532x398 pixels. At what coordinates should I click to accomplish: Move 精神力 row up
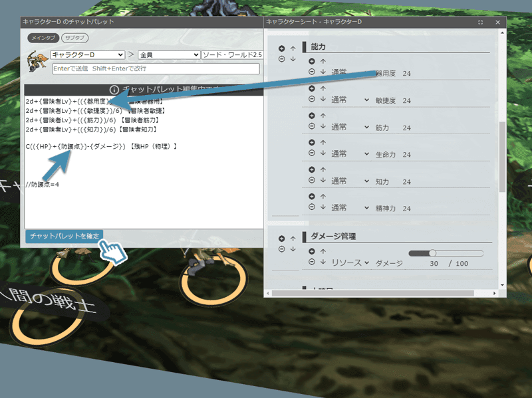pyautogui.click(x=323, y=196)
